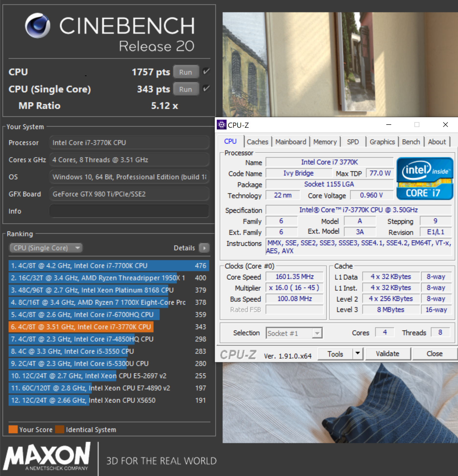
Task: Switch to the SPD tab
Action: (x=353, y=142)
